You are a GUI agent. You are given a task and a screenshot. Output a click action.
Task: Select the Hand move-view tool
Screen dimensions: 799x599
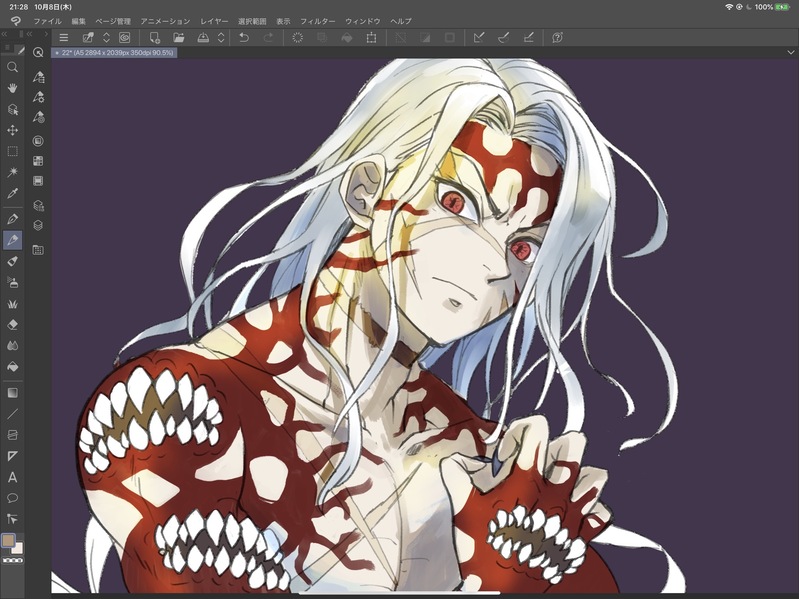click(x=13, y=88)
